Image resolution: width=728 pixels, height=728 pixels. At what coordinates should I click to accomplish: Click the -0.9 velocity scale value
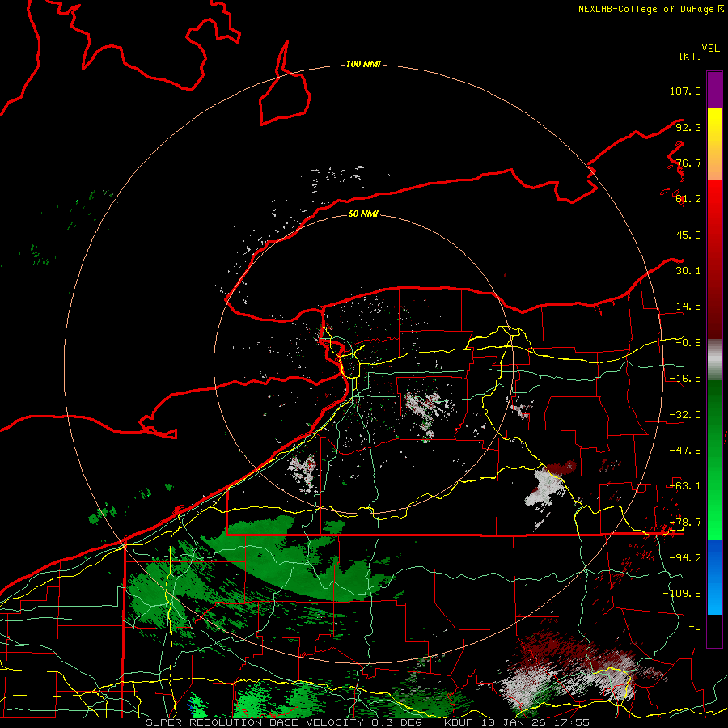pyautogui.click(x=688, y=343)
